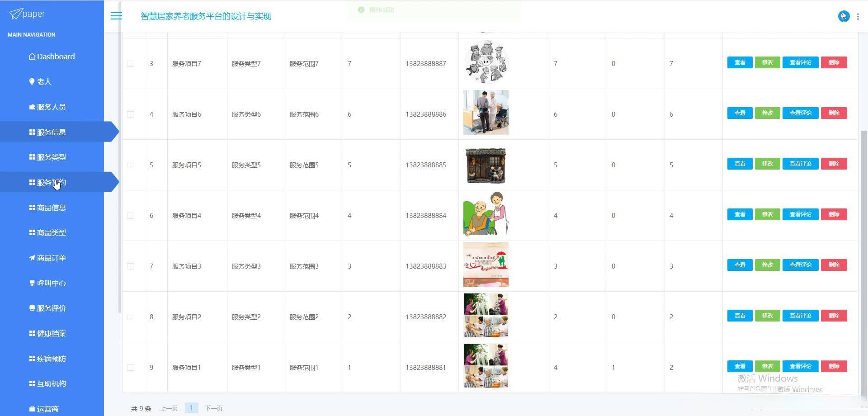Tick the checkbox for row 服务项目2
Screen dimensions: 868x416
click(x=130, y=317)
